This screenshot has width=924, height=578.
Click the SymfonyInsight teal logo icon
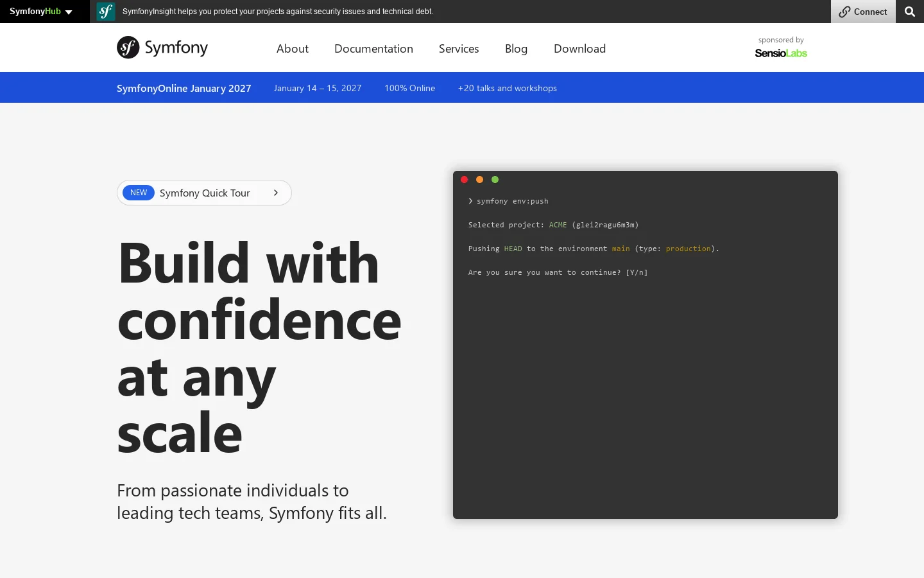click(106, 12)
